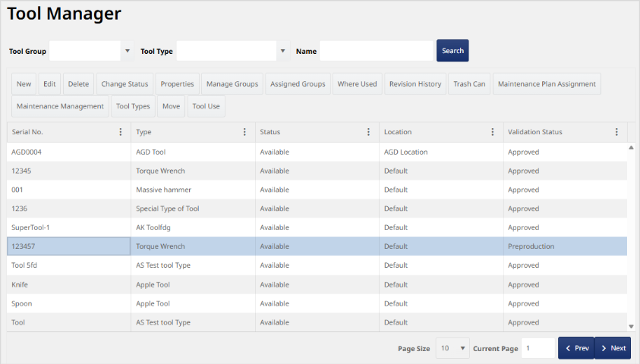640x364 pixels.
Task: Open Serial No. column options menu
Action: 121,132
